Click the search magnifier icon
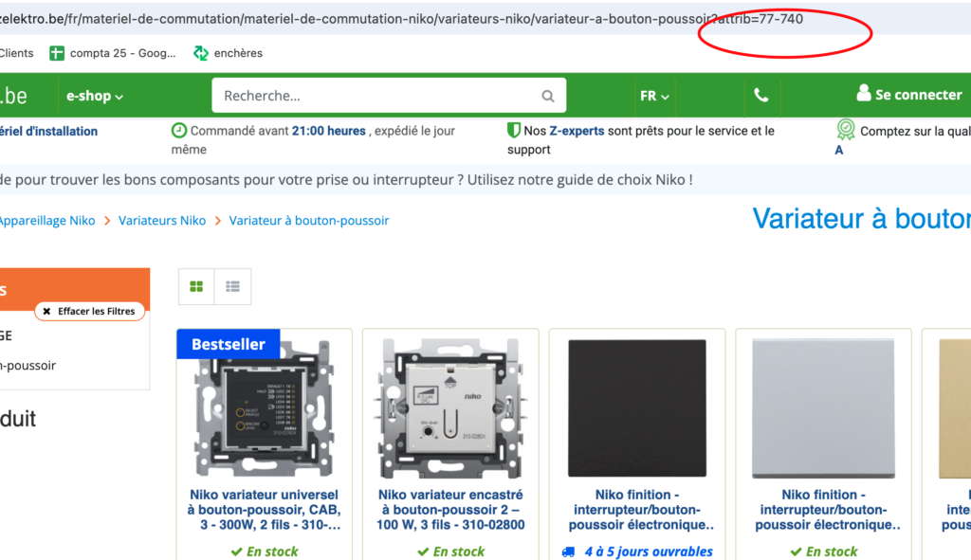The height and width of the screenshot is (560, 971). pyautogui.click(x=547, y=96)
